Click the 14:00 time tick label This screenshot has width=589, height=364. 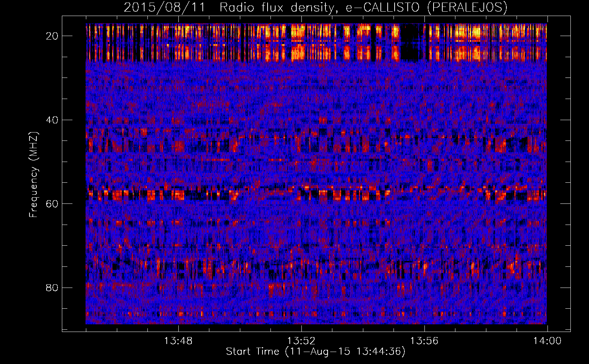547,341
